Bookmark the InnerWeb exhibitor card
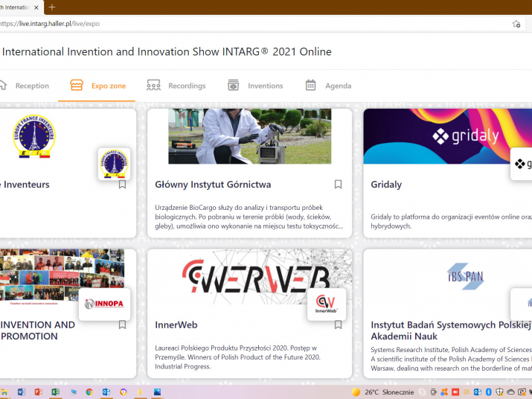 click(338, 325)
